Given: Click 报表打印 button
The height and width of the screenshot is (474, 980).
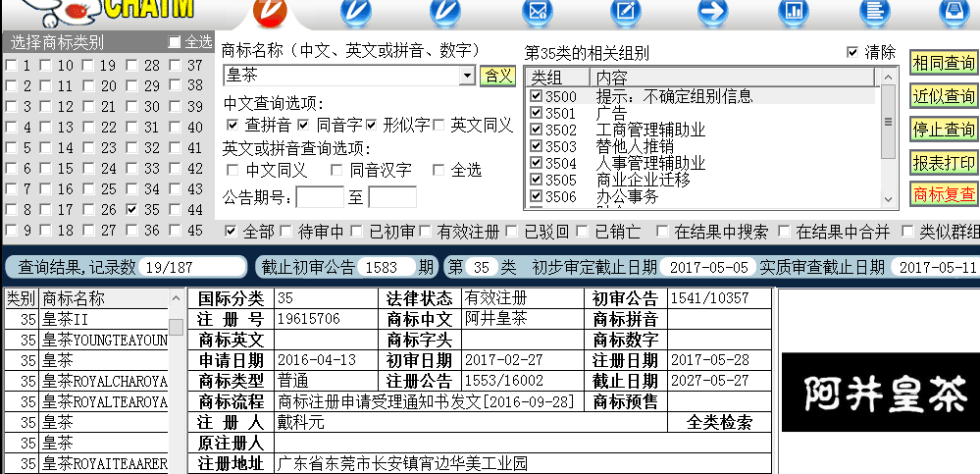Looking at the screenshot, I should (944, 163).
